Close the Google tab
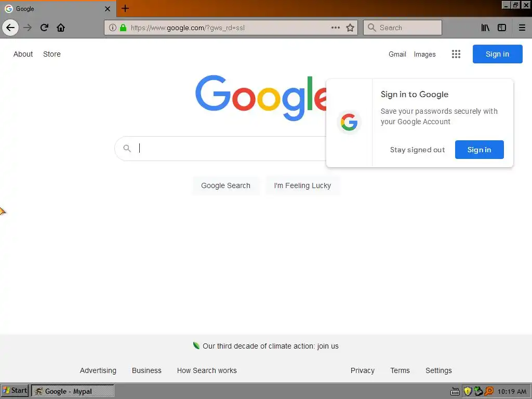Image resolution: width=532 pixels, height=399 pixels. [x=108, y=9]
